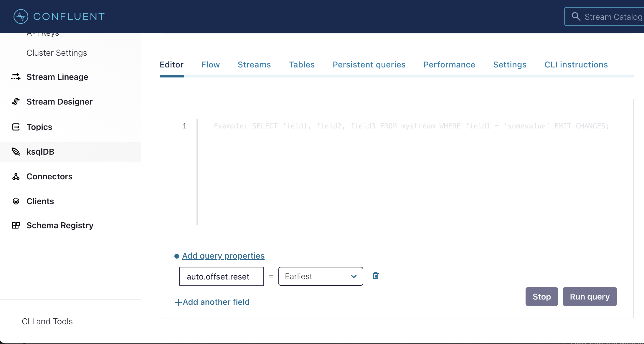Switch to the Editor tab
The width and height of the screenshot is (644, 344).
click(171, 64)
